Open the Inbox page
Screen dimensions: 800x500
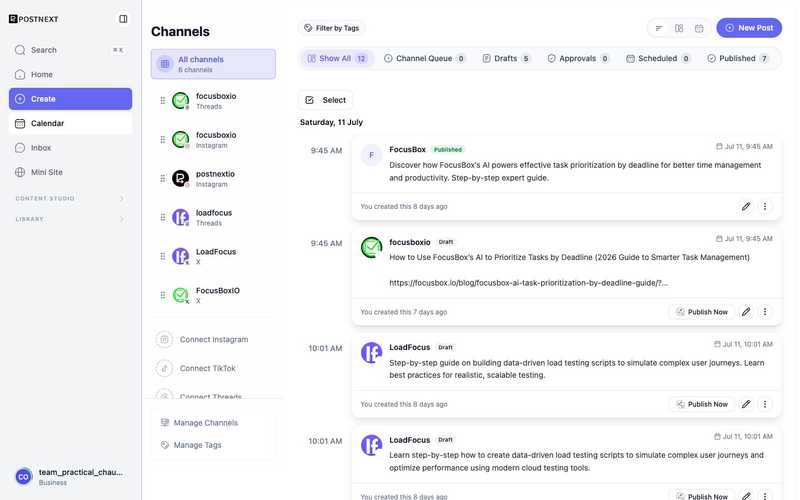[x=70, y=148]
